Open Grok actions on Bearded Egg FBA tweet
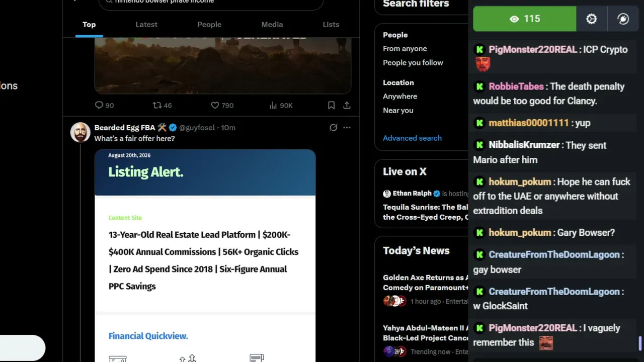The height and width of the screenshot is (362, 644). [333, 128]
